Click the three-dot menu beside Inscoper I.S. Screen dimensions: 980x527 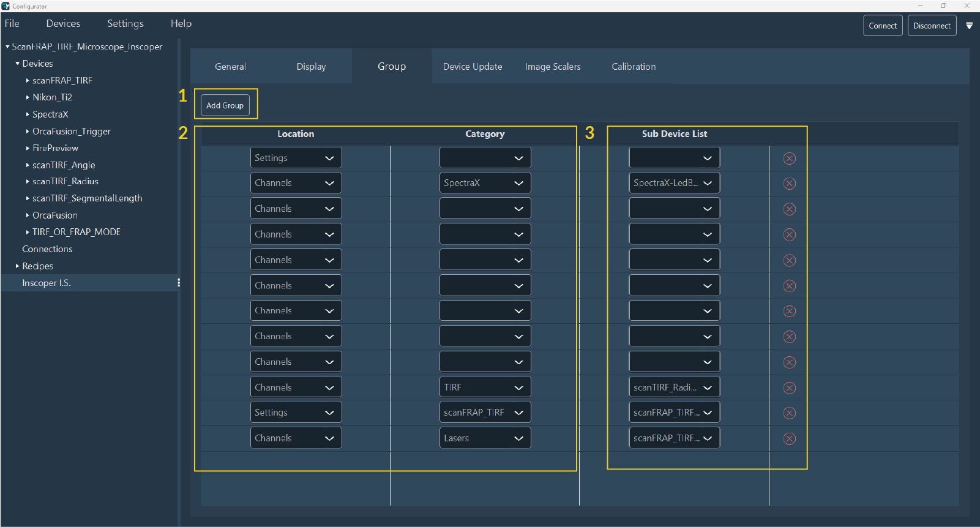pos(178,283)
